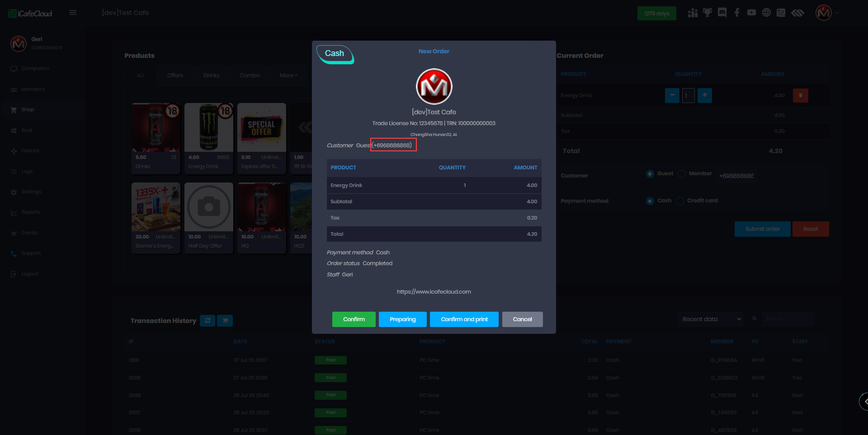
Task: Switch to the Combo products tab
Action: click(x=250, y=75)
